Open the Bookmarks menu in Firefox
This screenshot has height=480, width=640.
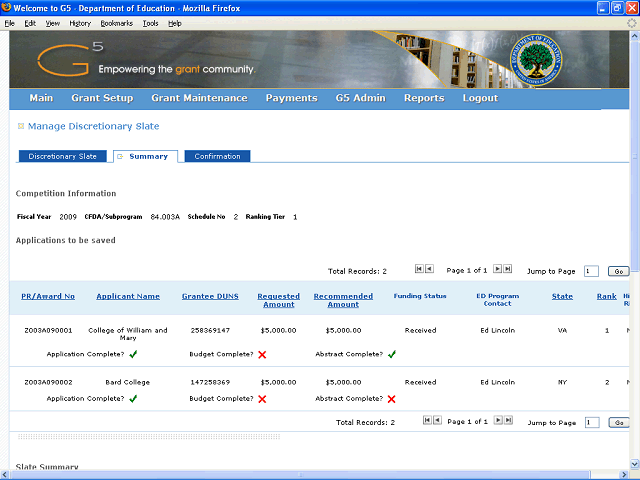coord(116,23)
